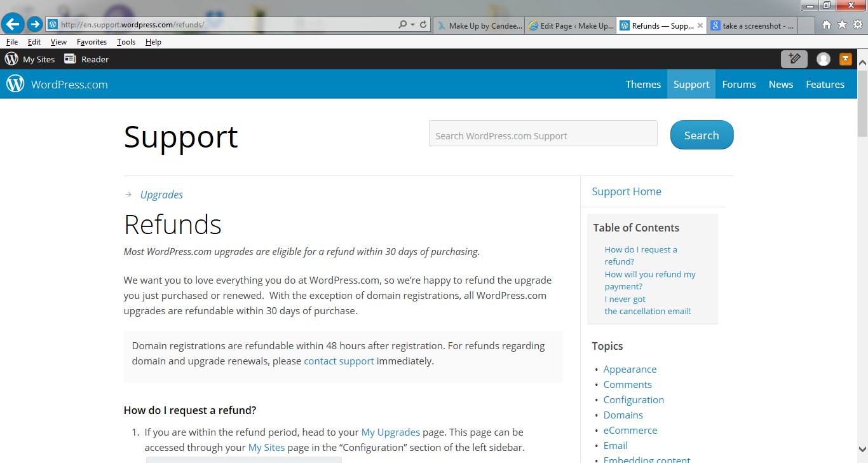Open the browser Home page icon
Screen dimensions: 868x463
(827, 25)
